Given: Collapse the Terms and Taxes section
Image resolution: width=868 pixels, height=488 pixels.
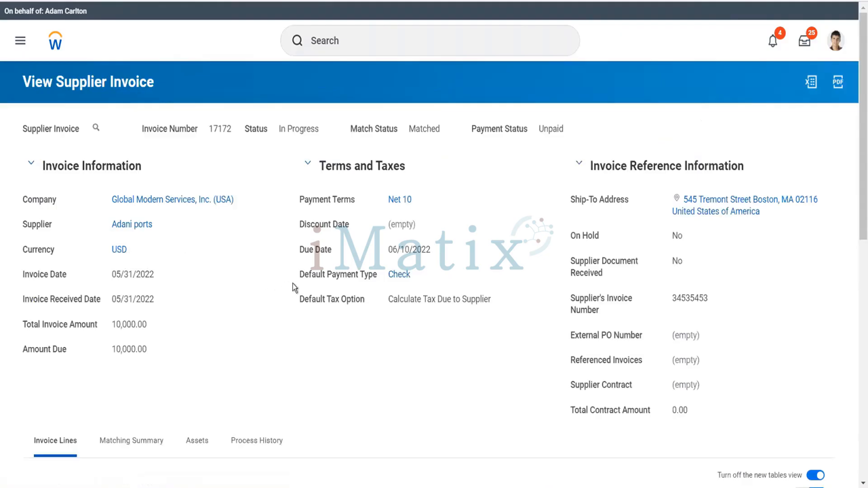Looking at the screenshot, I should 307,163.
